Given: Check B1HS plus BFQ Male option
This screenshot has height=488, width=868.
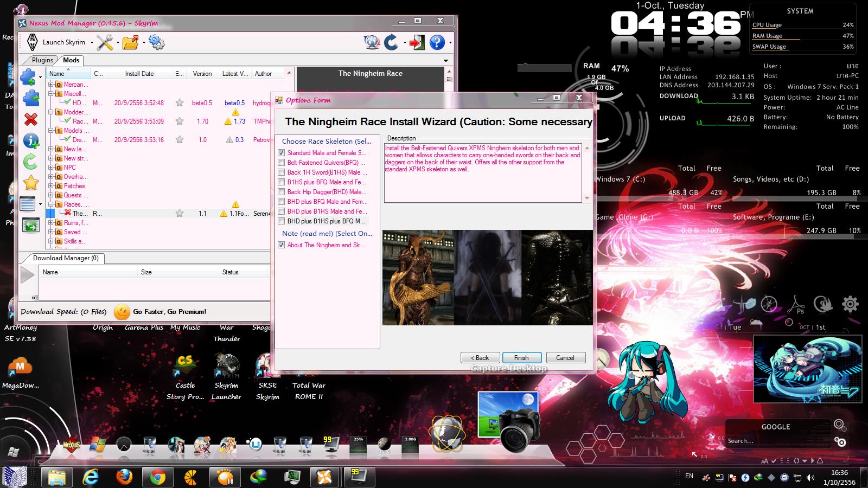Looking at the screenshot, I should 281,182.
